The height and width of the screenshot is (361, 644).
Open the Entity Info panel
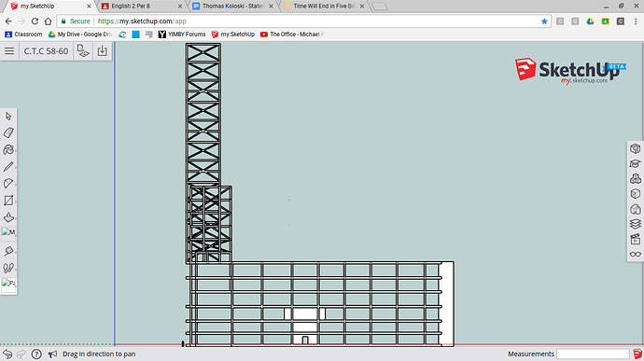point(635,148)
